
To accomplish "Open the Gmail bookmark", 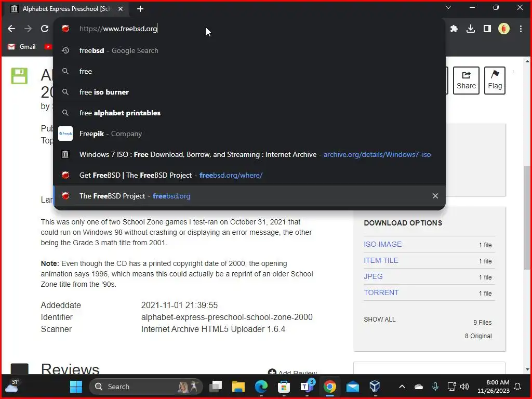I will pyautogui.click(x=22, y=47).
